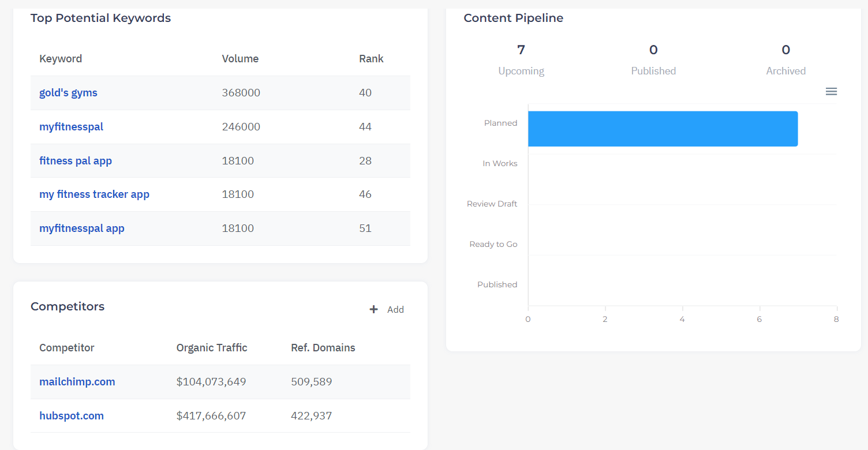Select the 0 Archived counter
The height and width of the screenshot is (450, 868).
tap(786, 60)
